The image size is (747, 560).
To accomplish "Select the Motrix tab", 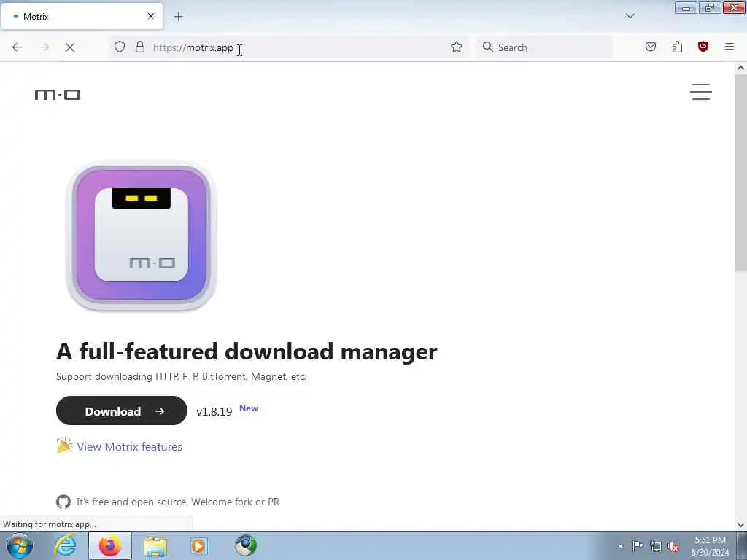I will pyautogui.click(x=82, y=16).
